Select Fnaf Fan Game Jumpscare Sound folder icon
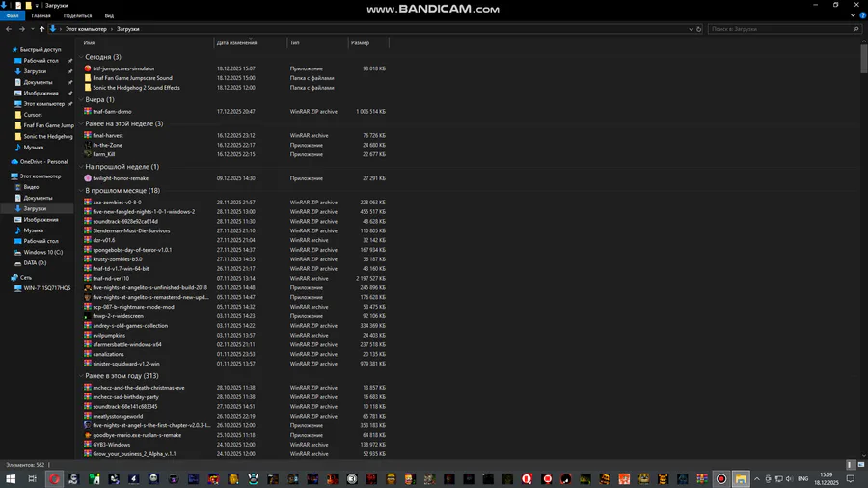 click(x=88, y=78)
